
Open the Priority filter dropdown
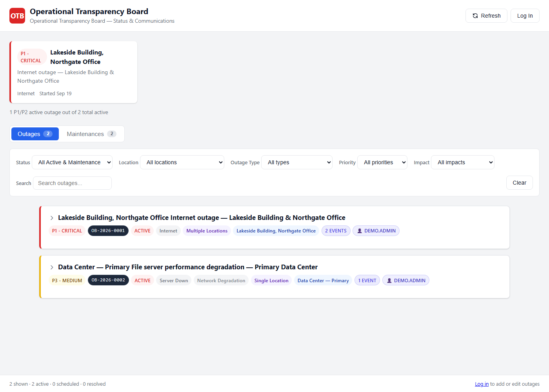click(382, 162)
